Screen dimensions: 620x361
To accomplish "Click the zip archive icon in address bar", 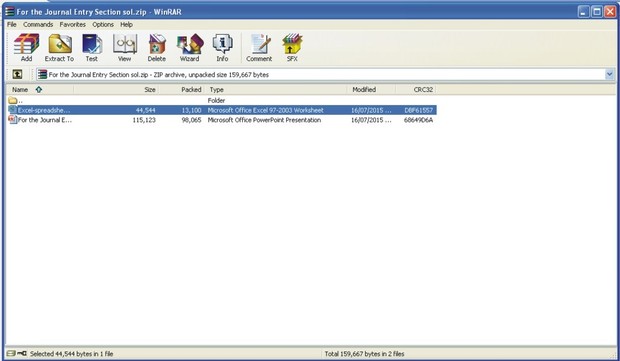I will pos(42,74).
